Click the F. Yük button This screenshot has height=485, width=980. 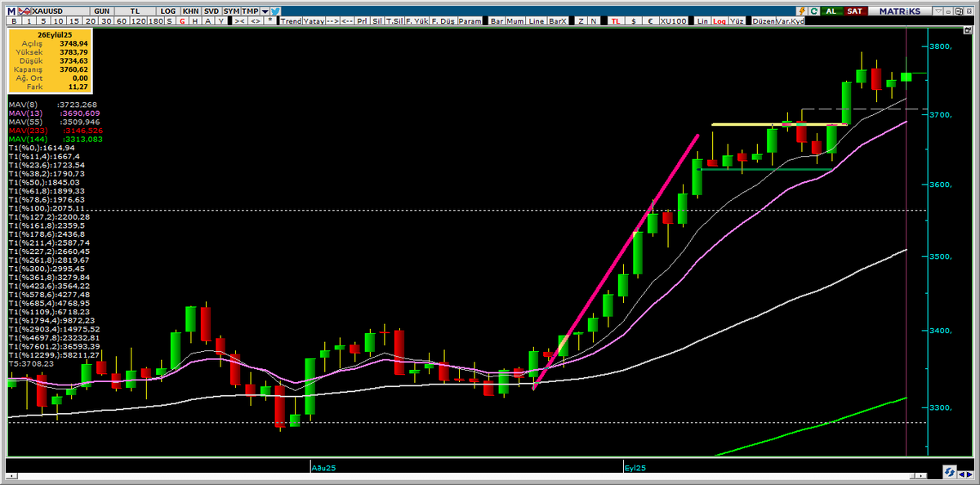click(416, 21)
